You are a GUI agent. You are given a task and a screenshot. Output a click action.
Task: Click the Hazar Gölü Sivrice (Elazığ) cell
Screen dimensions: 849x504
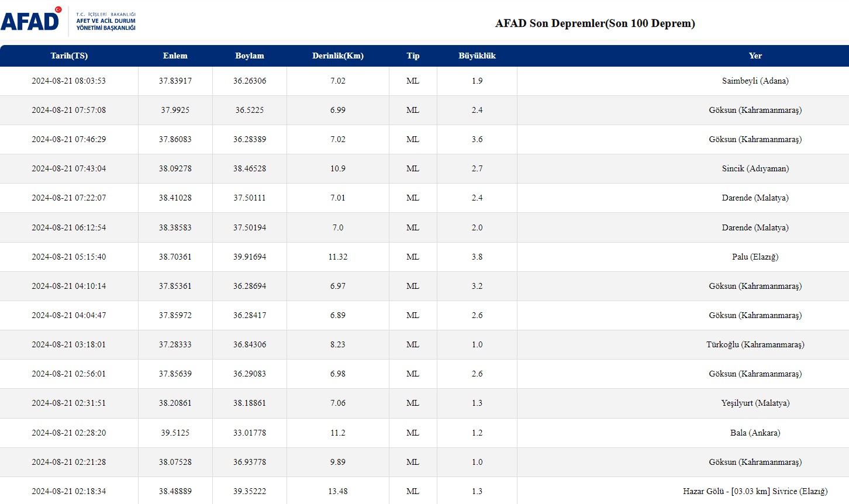755,491
